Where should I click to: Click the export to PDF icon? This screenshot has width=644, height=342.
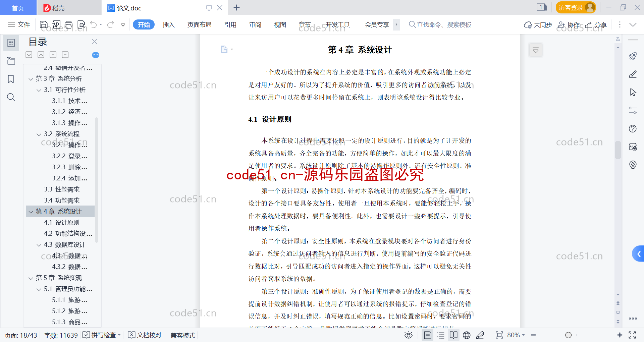[x=56, y=24]
